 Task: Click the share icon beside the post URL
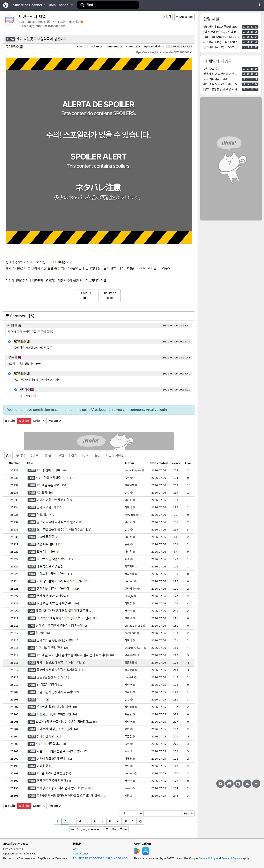point(191,52)
